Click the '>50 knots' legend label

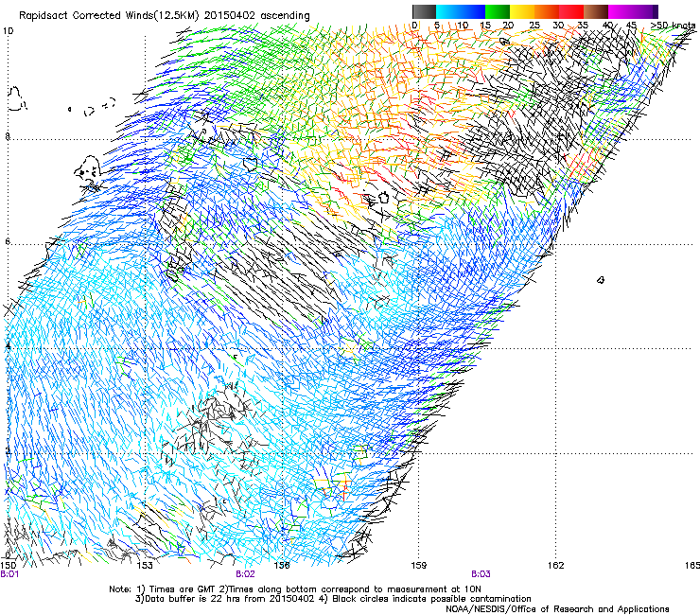pos(673,25)
